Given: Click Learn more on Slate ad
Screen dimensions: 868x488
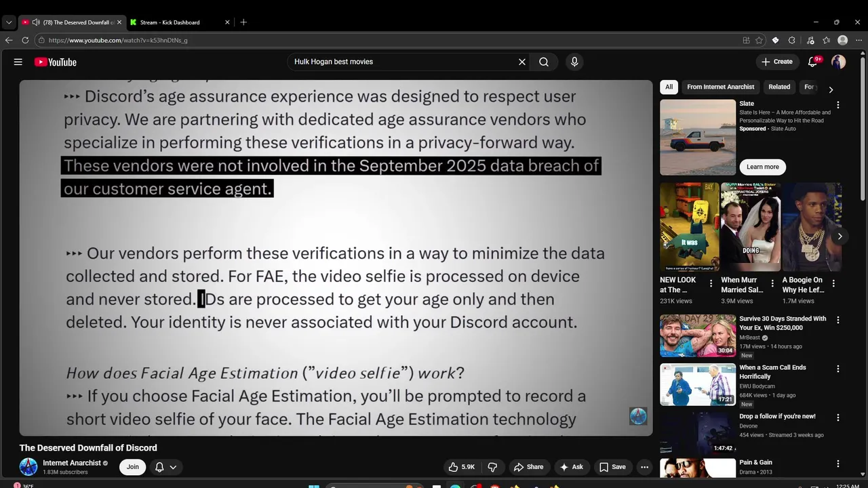Looking at the screenshot, I should 763,167.
